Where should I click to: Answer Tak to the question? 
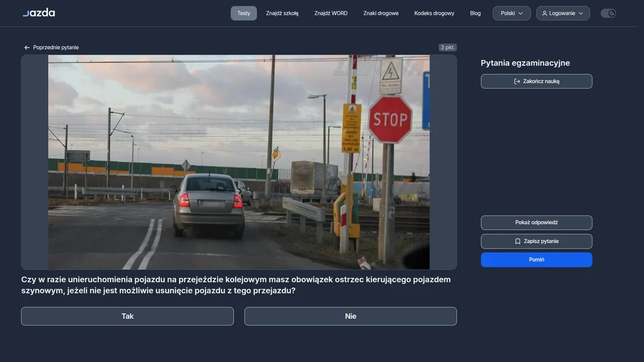click(127, 316)
